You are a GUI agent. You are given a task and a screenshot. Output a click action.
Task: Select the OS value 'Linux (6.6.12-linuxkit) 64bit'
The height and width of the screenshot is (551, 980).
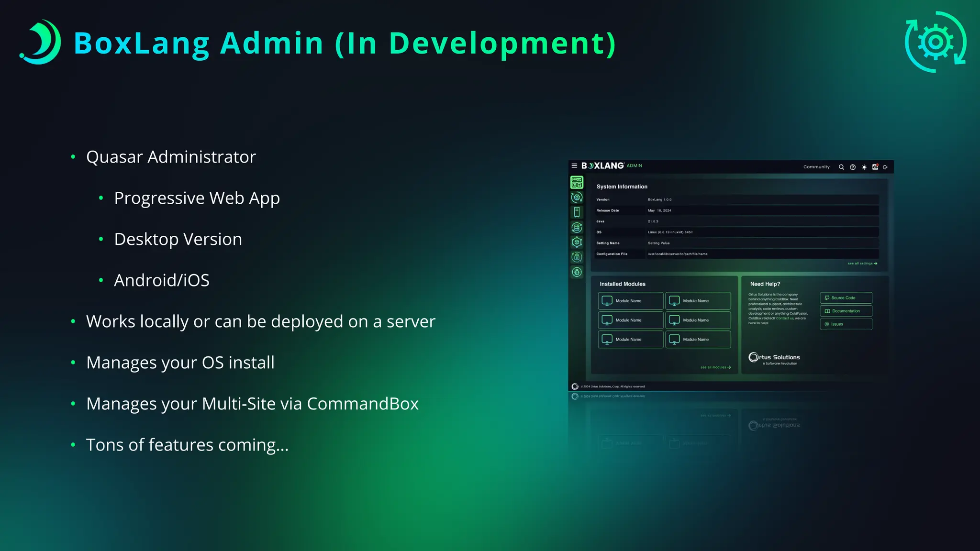[x=670, y=232]
